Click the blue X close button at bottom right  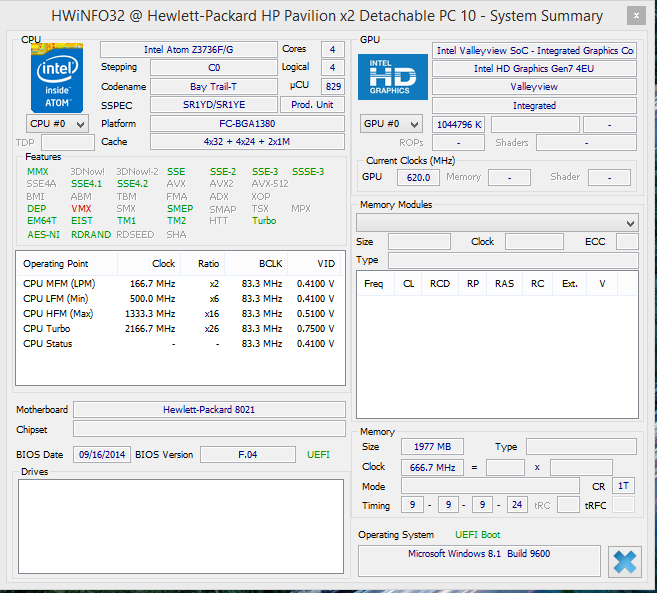coord(625,562)
